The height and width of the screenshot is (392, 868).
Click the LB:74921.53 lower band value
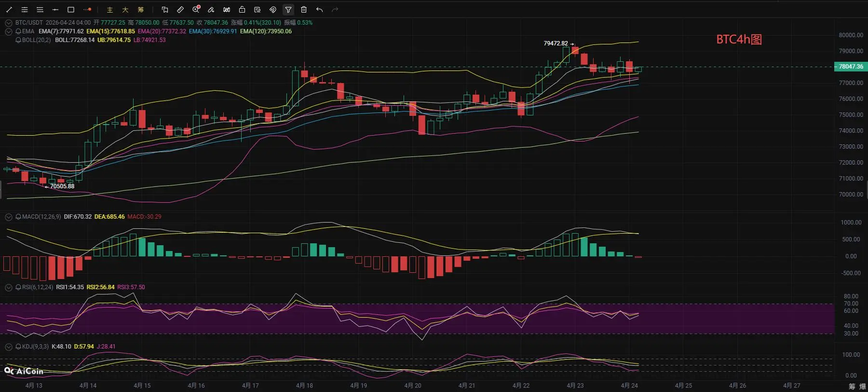pos(149,40)
